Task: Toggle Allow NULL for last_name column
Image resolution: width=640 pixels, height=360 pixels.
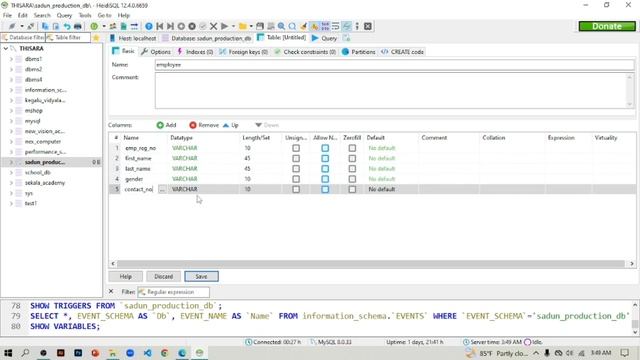Action: pyautogui.click(x=325, y=169)
